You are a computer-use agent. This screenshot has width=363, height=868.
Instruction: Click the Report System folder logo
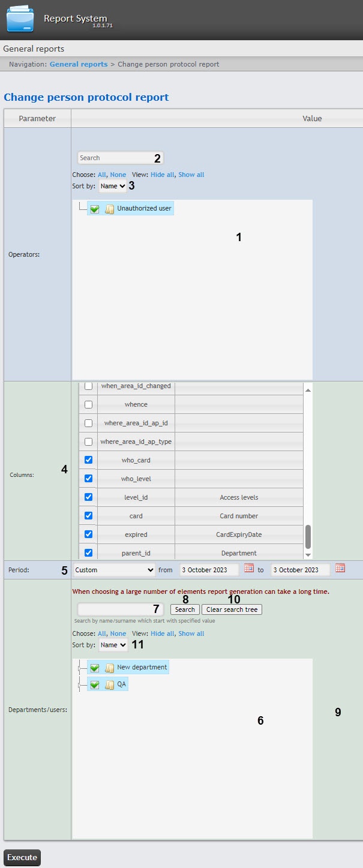pos(20,19)
